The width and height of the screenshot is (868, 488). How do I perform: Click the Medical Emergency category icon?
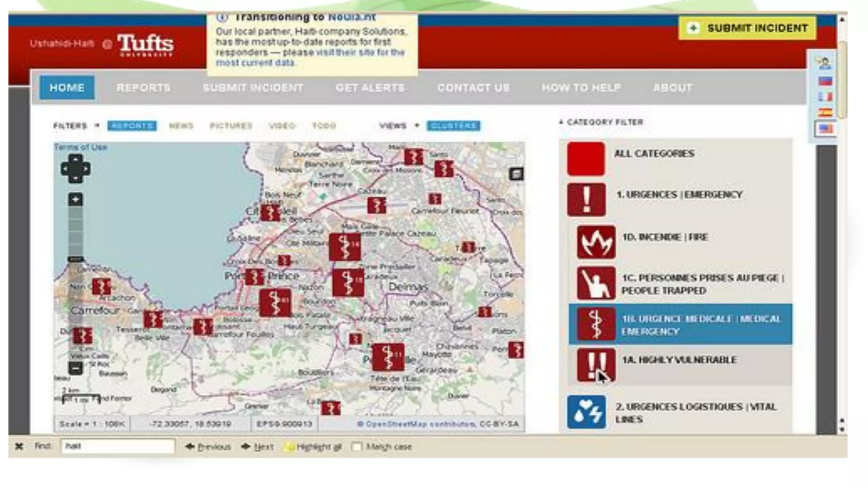point(595,324)
